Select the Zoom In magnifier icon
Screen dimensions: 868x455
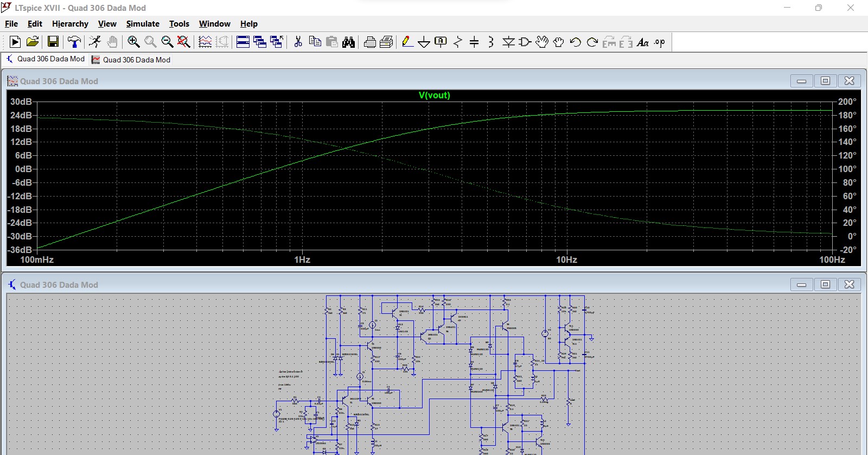[133, 42]
